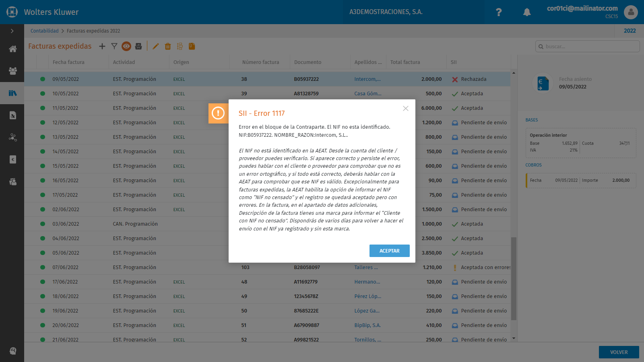Screen dimensions: 644x362
Task: Sort by Fecha factura column header
Action: pyautogui.click(x=68, y=62)
